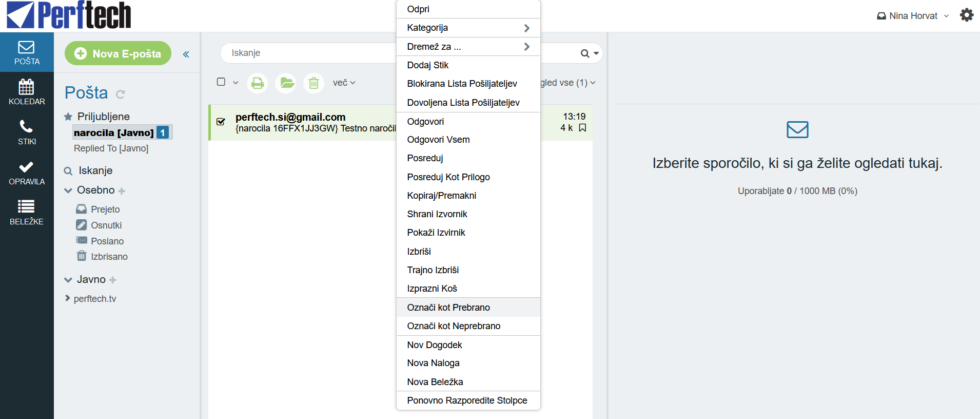The image size is (980, 419).
Task: Uncheck the perftech.si@gmail.com message checkbox
Action: tap(221, 122)
